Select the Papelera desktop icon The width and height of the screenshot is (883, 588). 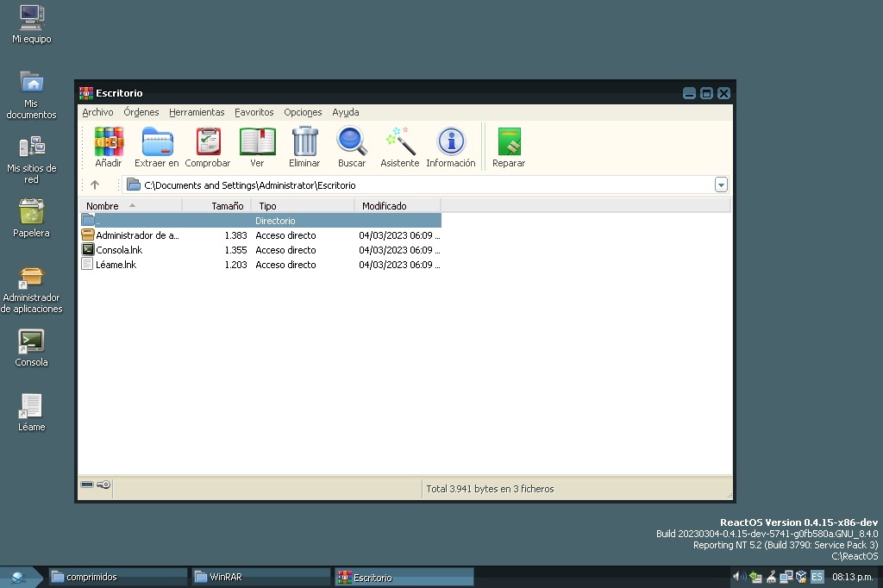point(32,218)
